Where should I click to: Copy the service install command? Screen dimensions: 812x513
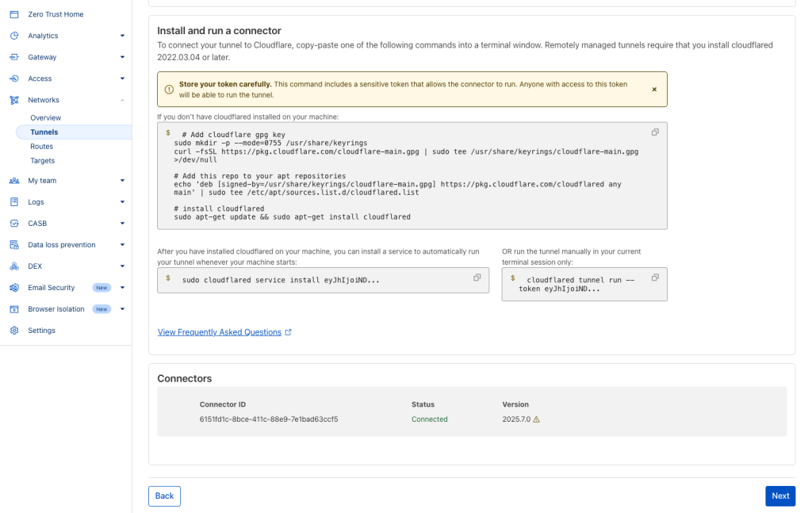click(477, 278)
